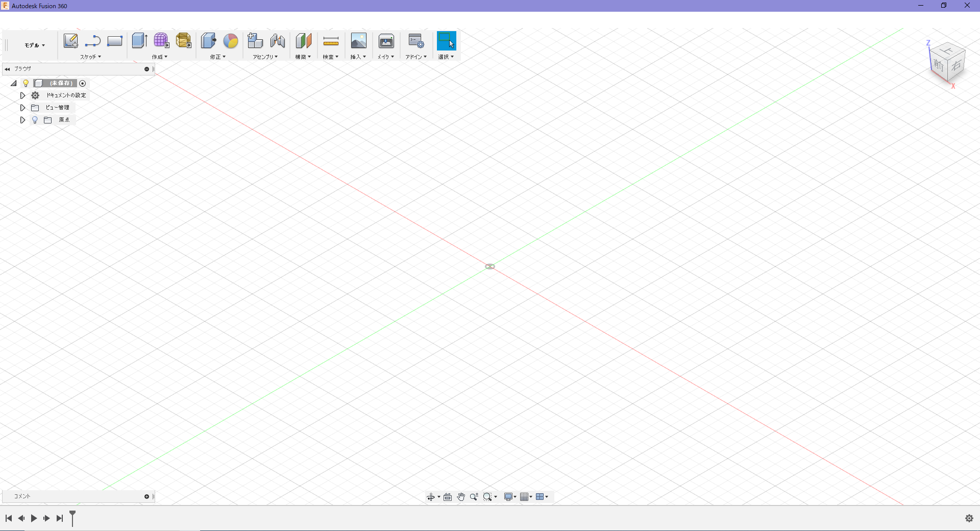Select the Zoom plus-minus magnifier tool
This screenshot has height=531, width=980.
474,497
